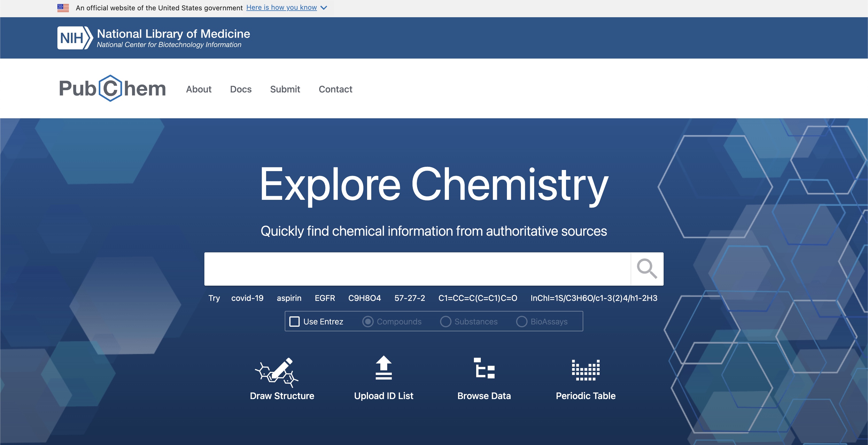Open the Browse Data tree icon
Image resolution: width=868 pixels, height=445 pixels.
(484, 368)
